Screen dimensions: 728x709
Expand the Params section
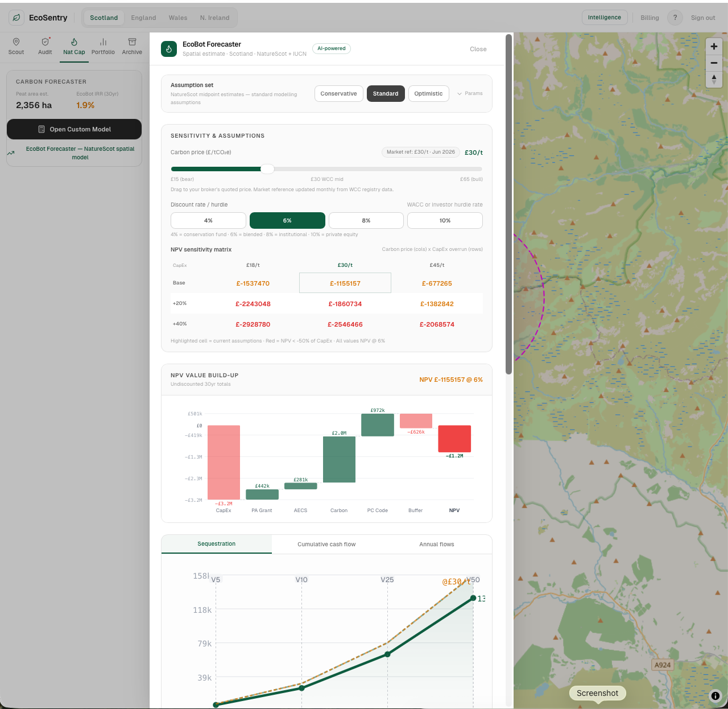tap(470, 93)
